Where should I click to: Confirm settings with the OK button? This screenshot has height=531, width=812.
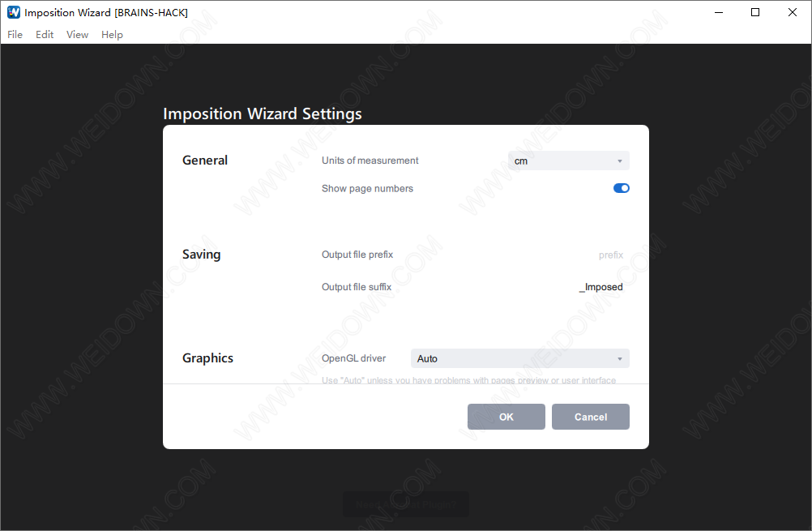coord(506,417)
